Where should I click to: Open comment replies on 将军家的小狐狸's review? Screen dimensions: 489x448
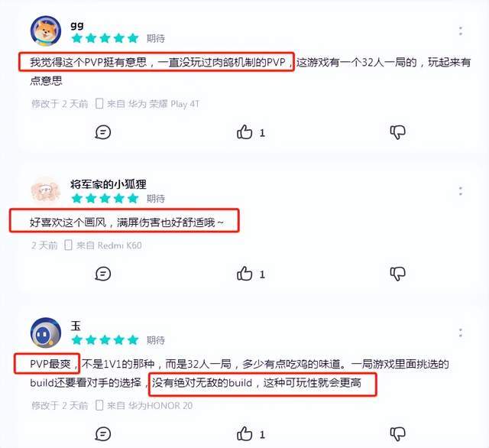coord(103,274)
